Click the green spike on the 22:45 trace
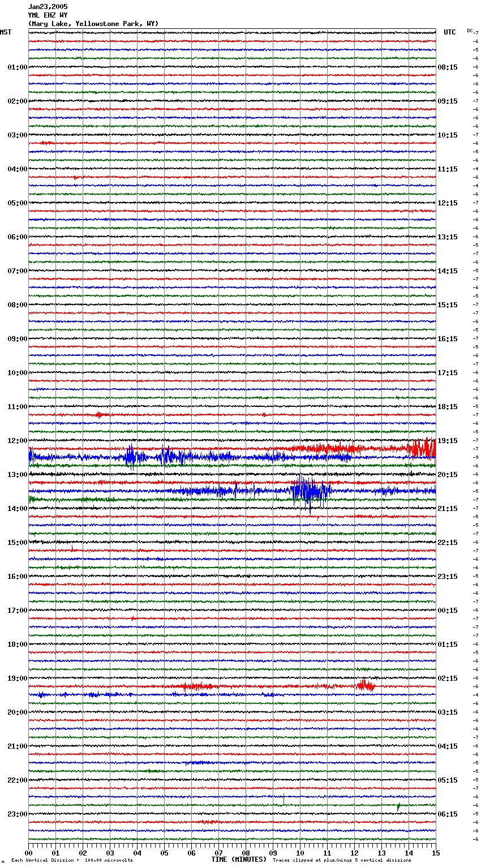 click(398, 807)
